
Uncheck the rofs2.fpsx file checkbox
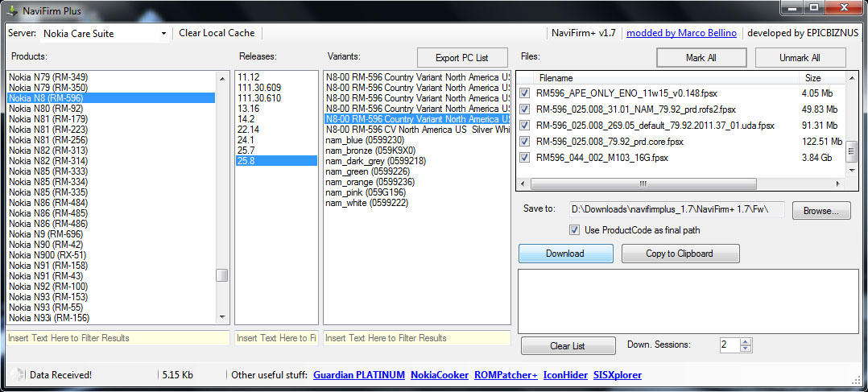525,109
